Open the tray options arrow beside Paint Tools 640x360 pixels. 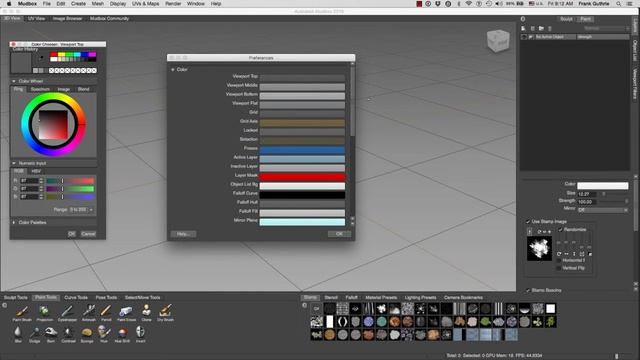tap(5, 305)
